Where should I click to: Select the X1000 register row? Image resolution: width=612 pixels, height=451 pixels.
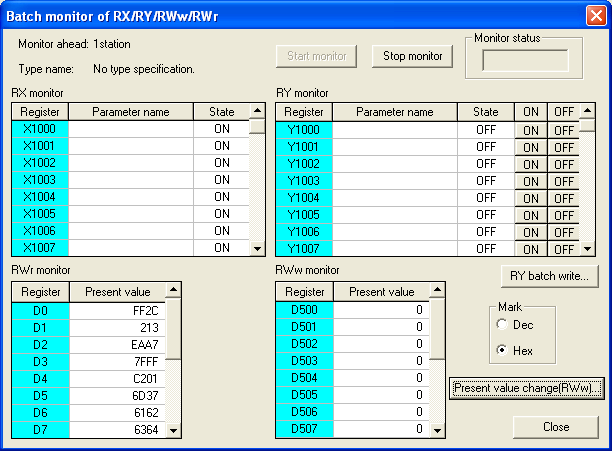click(40, 130)
